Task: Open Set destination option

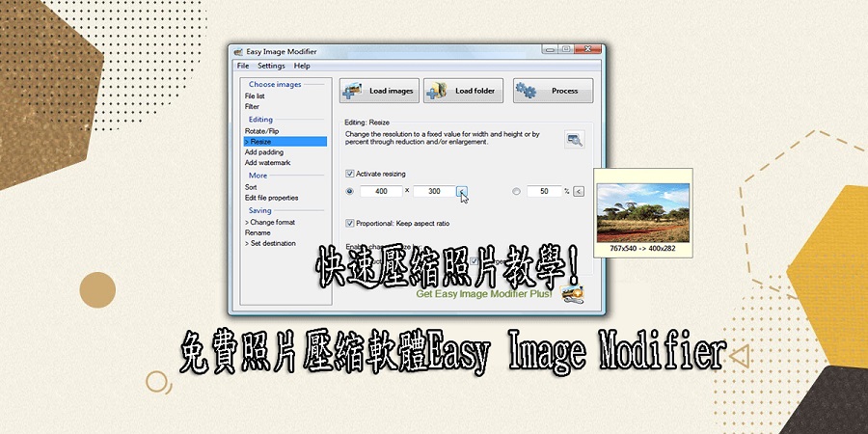Action: [270, 244]
